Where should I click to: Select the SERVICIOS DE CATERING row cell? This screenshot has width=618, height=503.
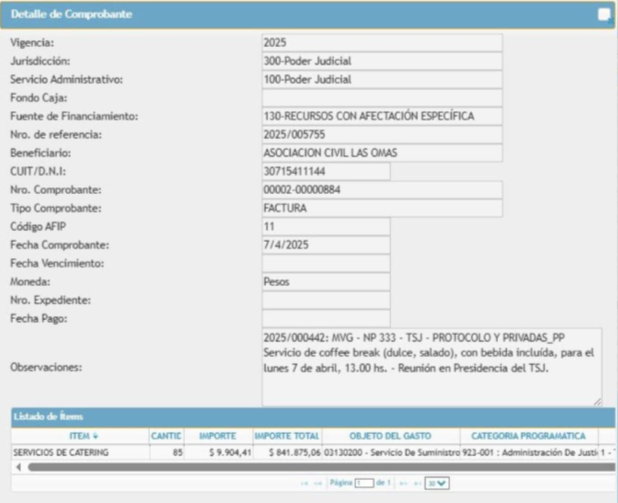click(80, 452)
